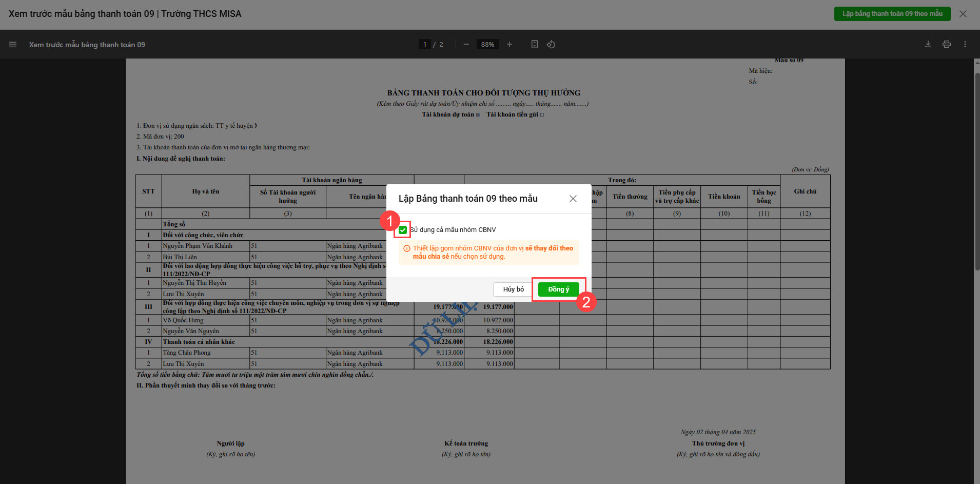Open PDF viewer more actions menu
The height and width of the screenshot is (484, 980).
(965, 44)
